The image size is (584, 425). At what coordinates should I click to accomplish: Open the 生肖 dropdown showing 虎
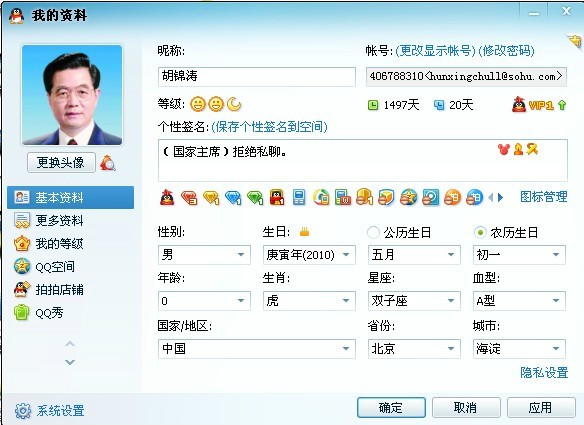tap(309, 301)
